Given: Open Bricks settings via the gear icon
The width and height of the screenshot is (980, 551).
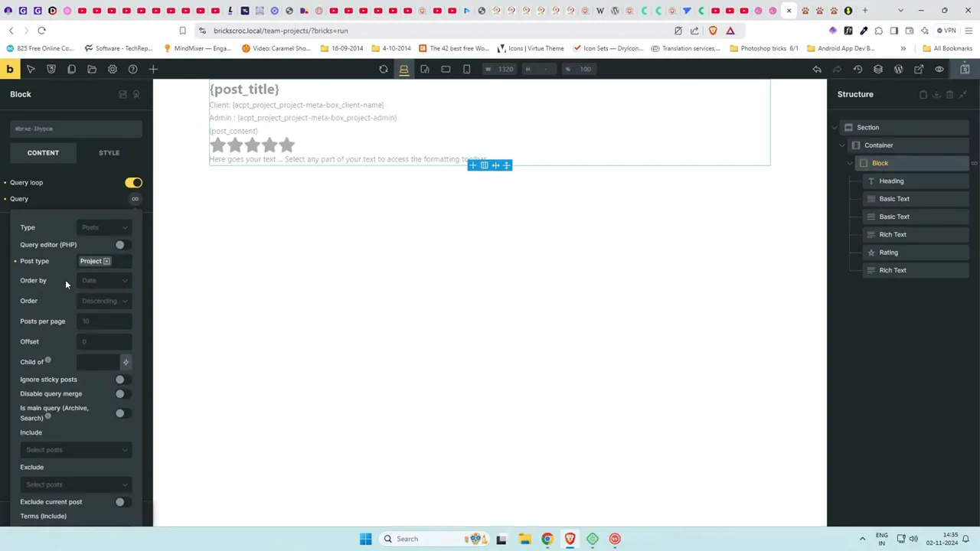Looking at the screenshot, I should [x=112, y=69].
